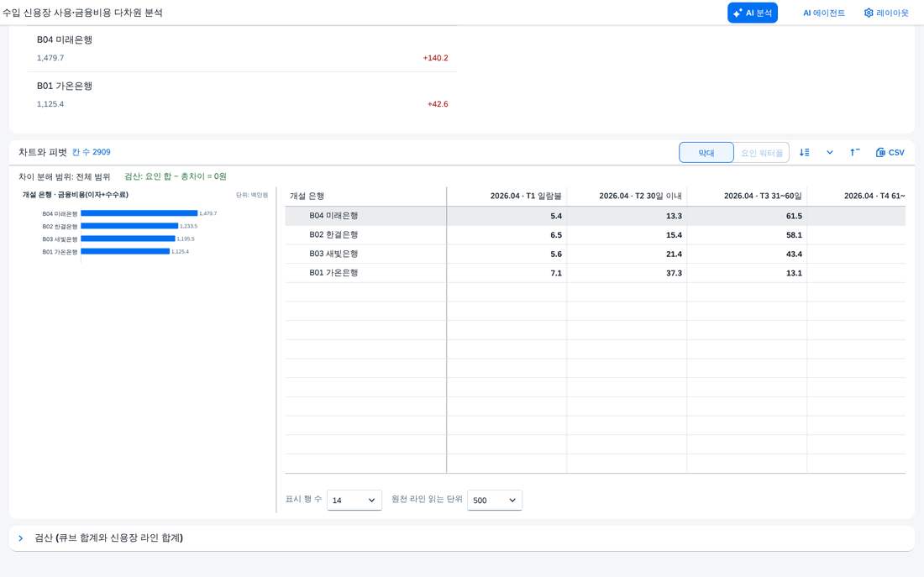Click the 칸 수 2909 link
Viewport: 924px width, 577px height.
[x=92, y=152]
